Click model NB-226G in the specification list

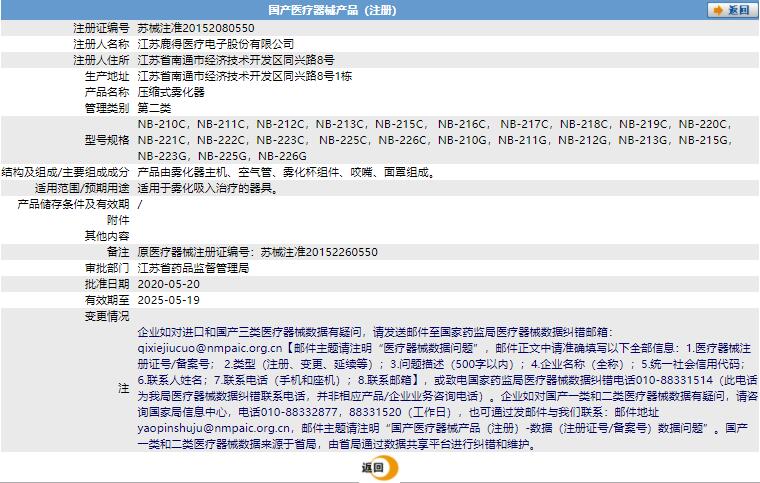[x=282, y=156]
